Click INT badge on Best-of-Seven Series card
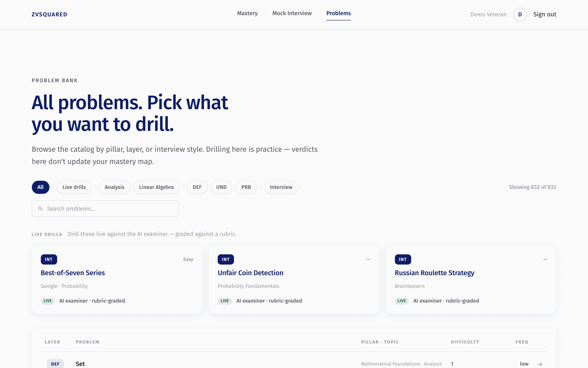The image size is (588, 368). [49, 259]
